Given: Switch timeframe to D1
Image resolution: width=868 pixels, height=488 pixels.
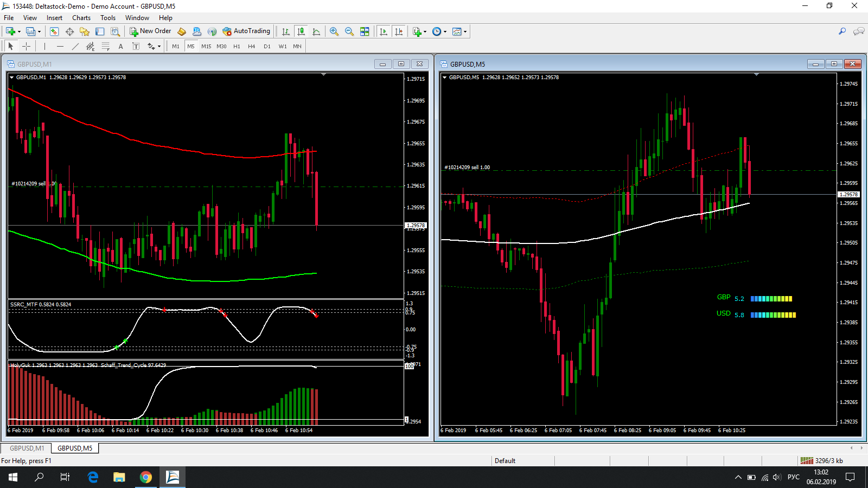Looking at the screenshot, I should click(x=267, y=46).
